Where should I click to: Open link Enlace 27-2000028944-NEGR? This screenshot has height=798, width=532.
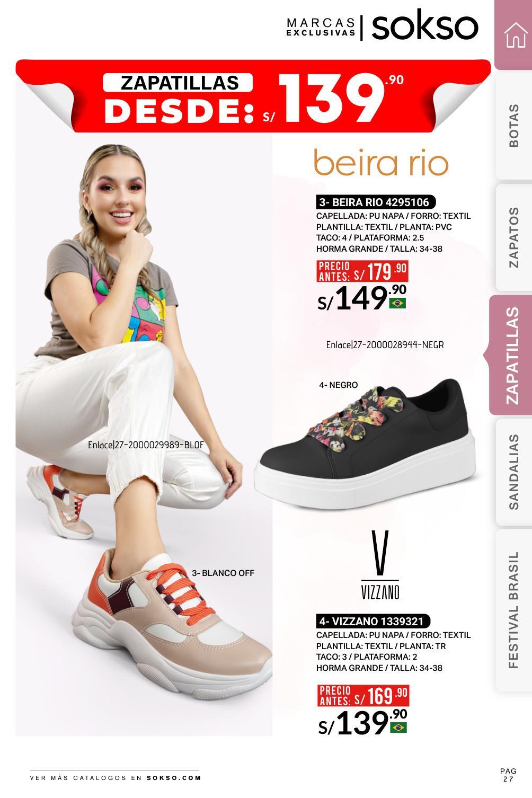point(385,345)
